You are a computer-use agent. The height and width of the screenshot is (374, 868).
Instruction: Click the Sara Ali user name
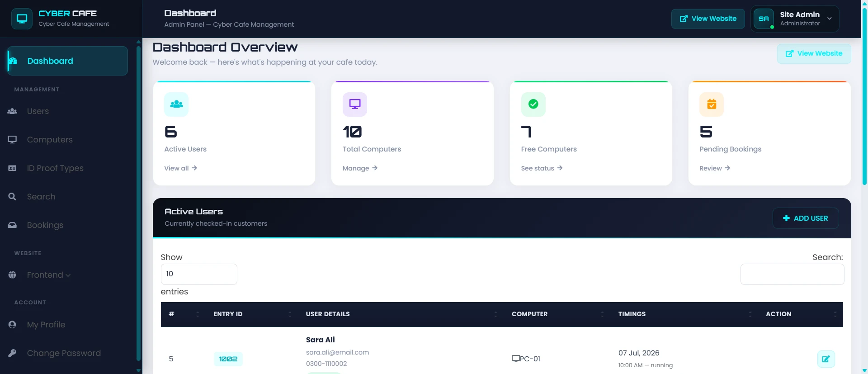pyautogui.click(x=320, y=340)
